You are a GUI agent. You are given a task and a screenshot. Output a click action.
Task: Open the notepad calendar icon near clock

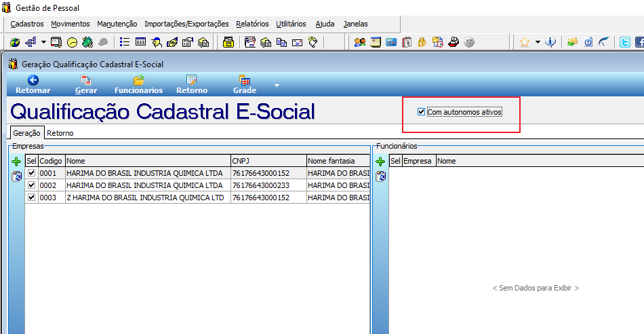[57, 42]
